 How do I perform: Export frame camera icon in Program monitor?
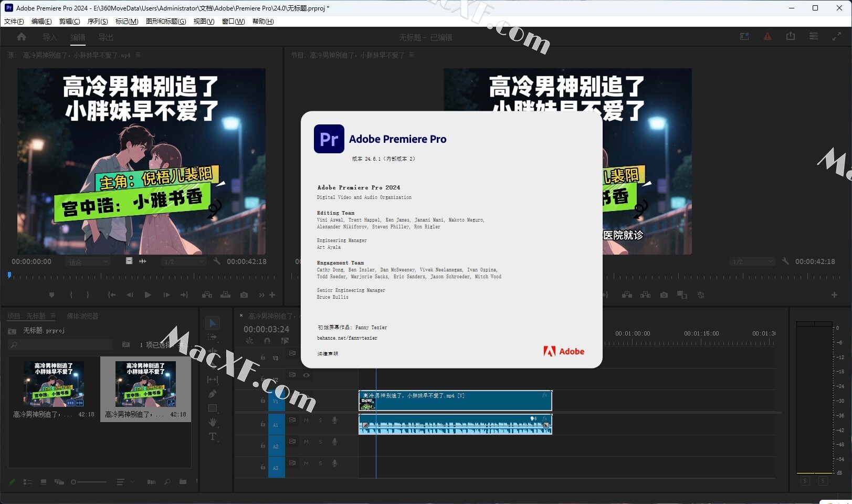pyautogui.click(x=664, y=295)
